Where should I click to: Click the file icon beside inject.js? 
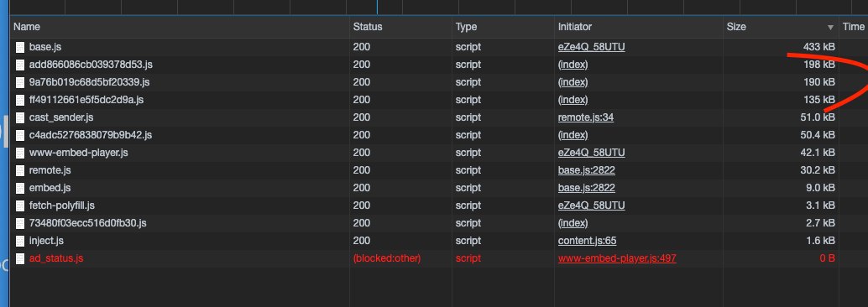coord(20,242)
